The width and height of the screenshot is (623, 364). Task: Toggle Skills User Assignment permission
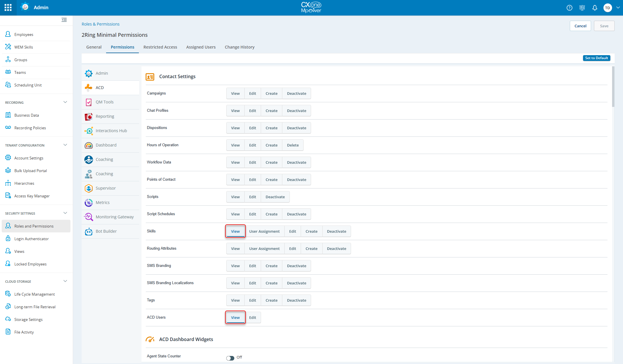pyautogui.click(x=264, y=231)
